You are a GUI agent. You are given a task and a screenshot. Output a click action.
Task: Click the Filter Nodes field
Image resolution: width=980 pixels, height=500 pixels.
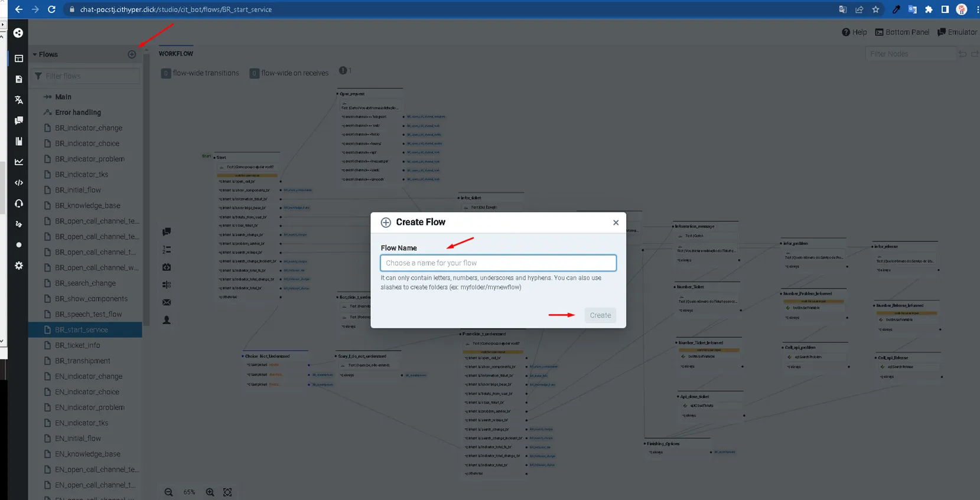[x=910, y=54]
